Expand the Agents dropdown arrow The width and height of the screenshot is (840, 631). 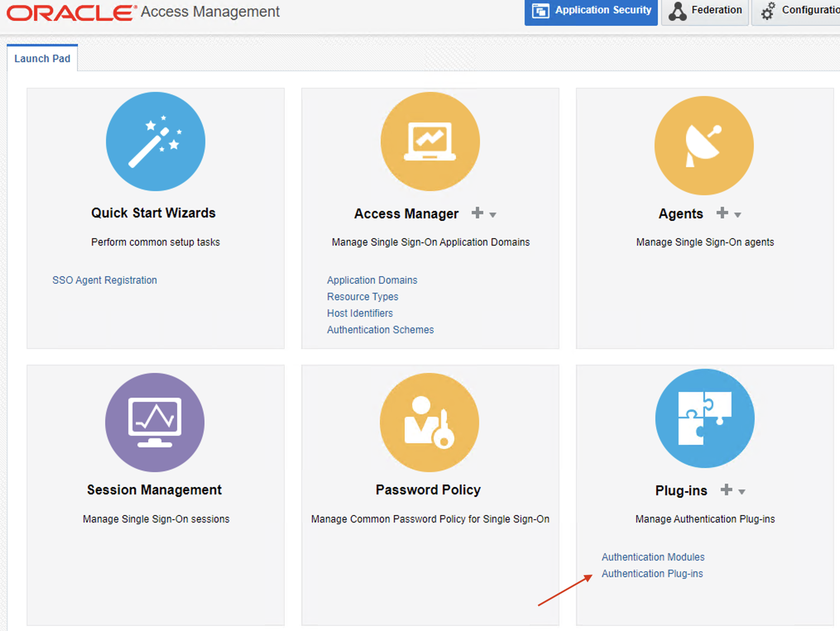tap(737, 215)
